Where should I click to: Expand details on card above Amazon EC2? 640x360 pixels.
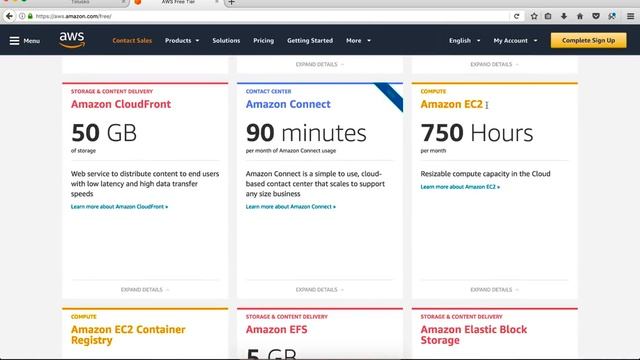494,64
